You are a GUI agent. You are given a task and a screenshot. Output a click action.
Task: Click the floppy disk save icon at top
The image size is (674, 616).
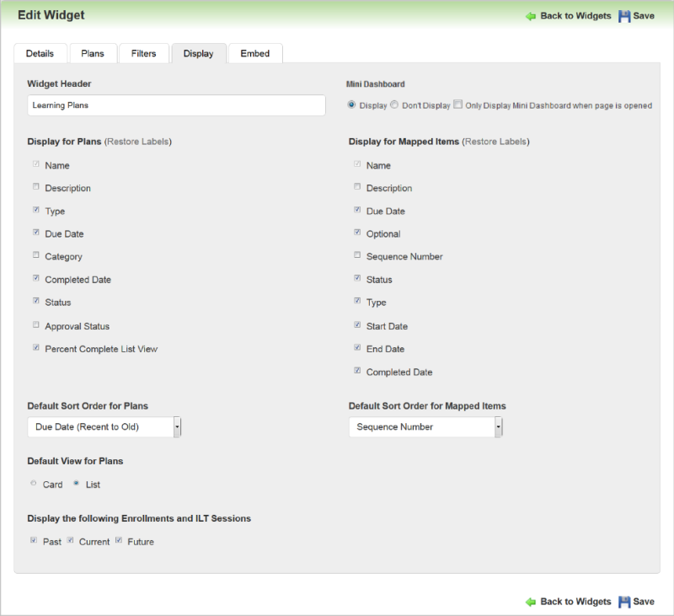coord(624,16)
